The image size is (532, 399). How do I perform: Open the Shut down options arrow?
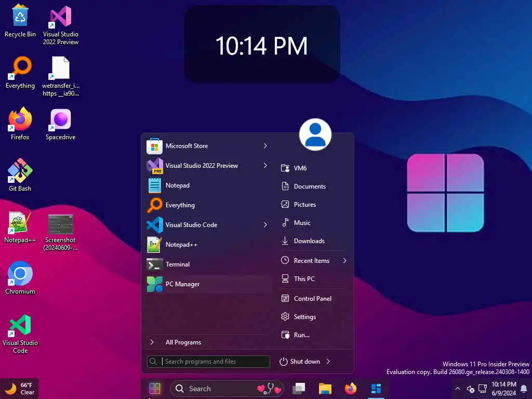[328, 362]
